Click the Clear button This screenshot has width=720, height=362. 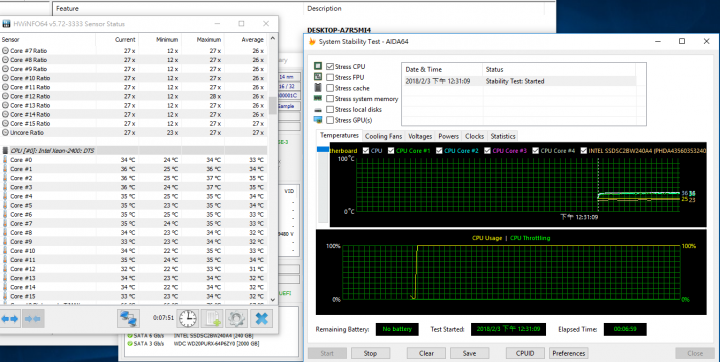point(426,353)
